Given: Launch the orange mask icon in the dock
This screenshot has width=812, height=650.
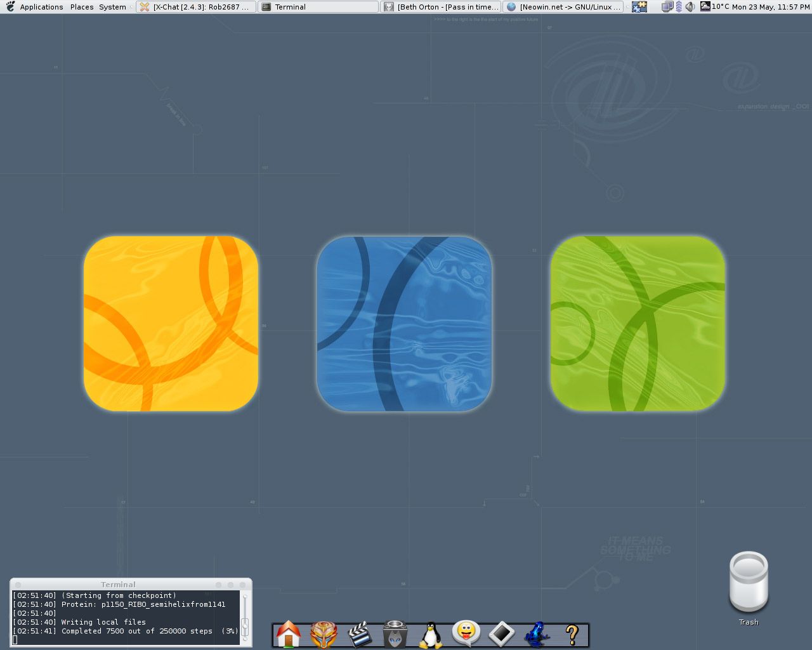Looking at the screenshot, I should (x=324, y=634).
